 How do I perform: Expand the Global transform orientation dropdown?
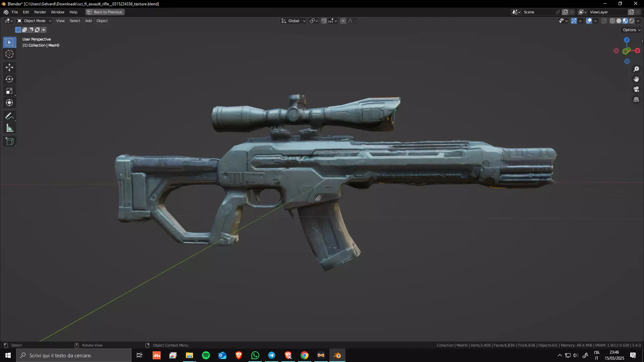pyautogui.click(x=293, y=21)
